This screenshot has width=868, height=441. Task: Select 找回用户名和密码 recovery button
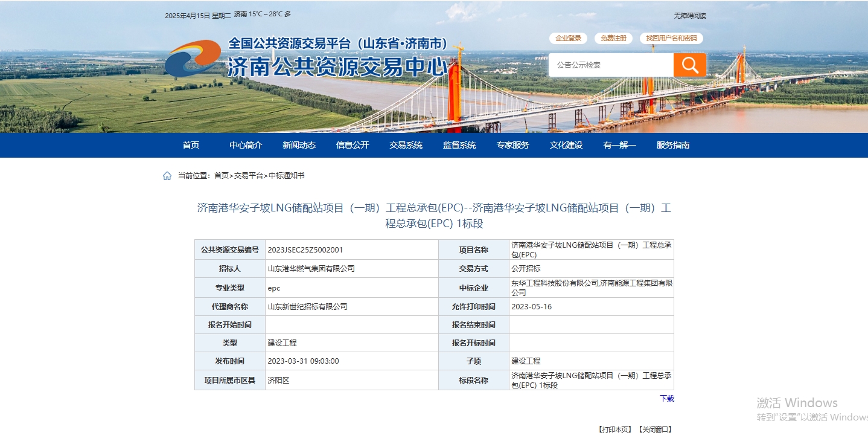click(671, 38)
